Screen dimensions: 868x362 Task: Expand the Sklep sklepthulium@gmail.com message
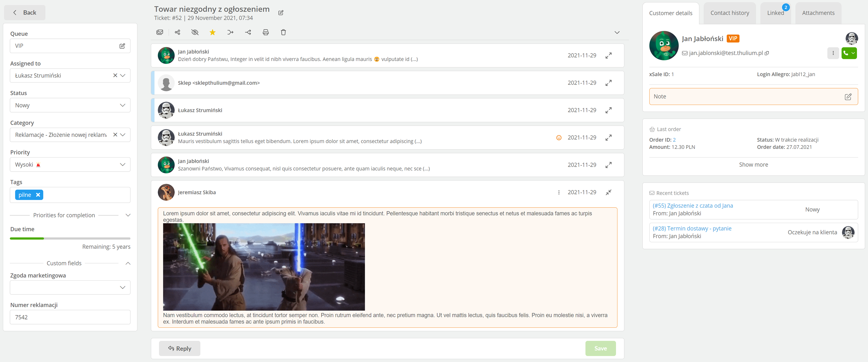pos(609,83)
